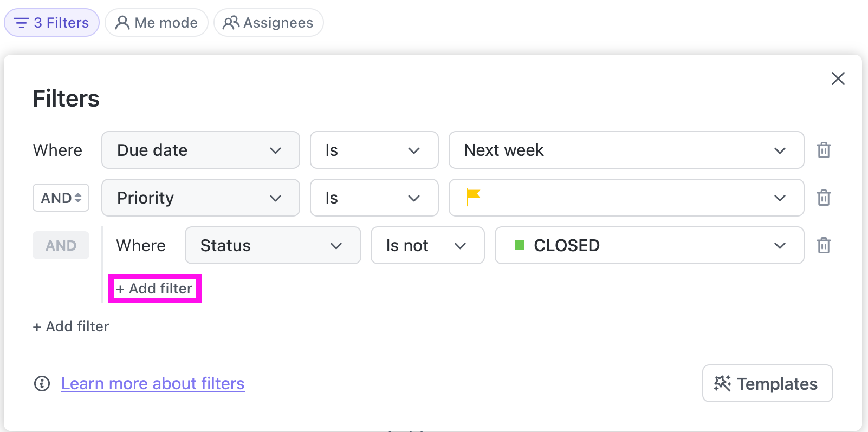
Task: Remove the Status filter with trash icon
Action: 824,245
